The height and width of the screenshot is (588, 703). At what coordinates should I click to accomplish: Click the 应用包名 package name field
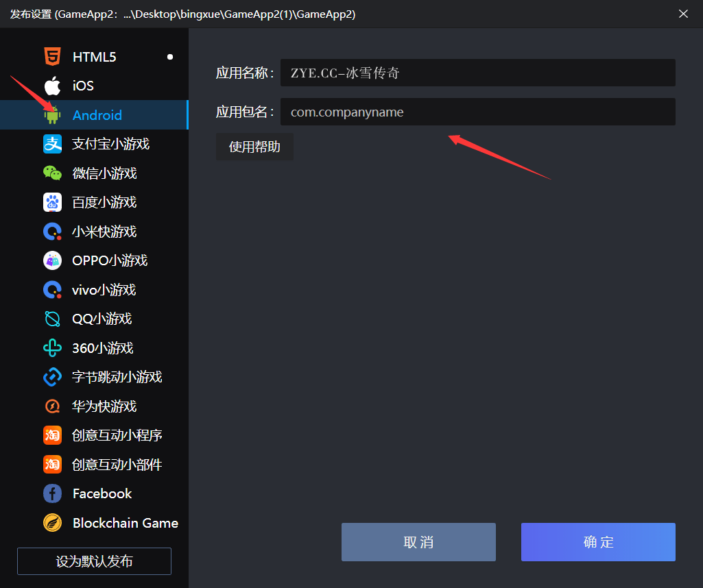[x=478, y=112]
